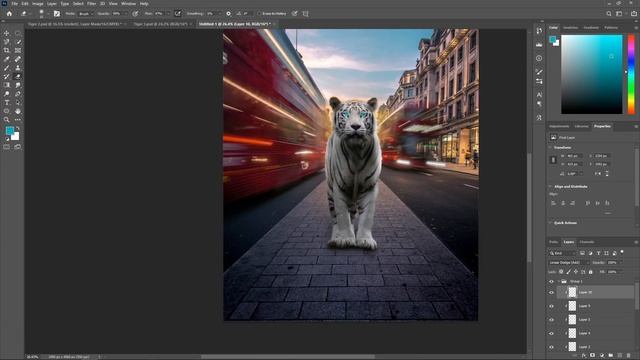
Task: Collapse Group 1 with its arrow
Action: point(558,282)
